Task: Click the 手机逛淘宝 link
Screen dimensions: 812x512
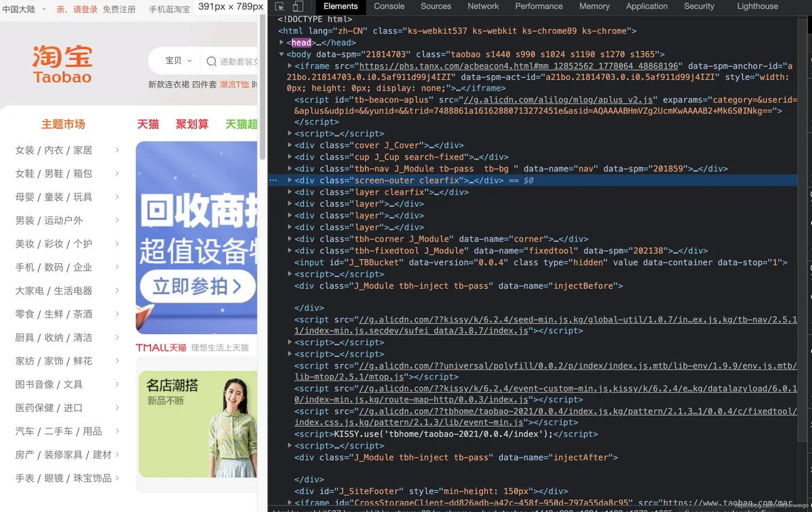Action: tap(169, 9)
